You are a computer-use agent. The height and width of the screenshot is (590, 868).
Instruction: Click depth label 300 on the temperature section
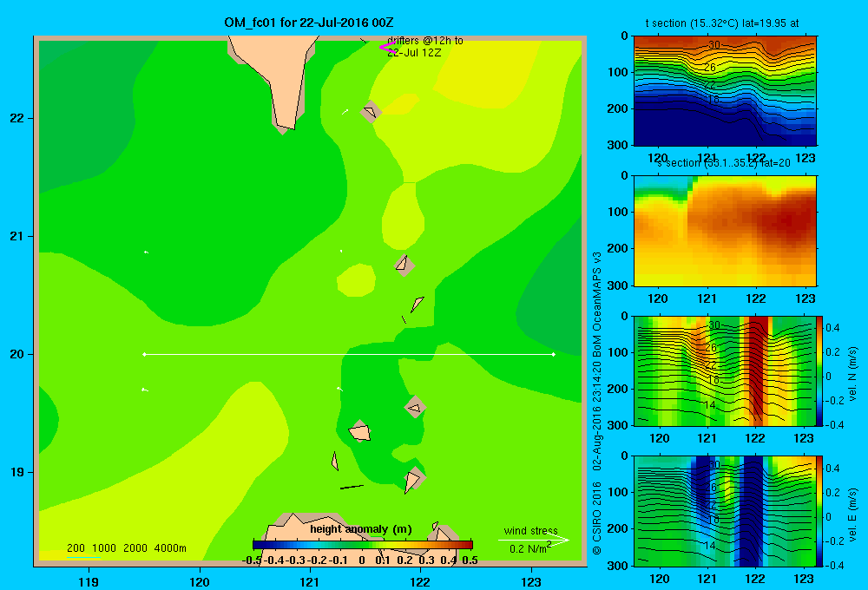[x=618, y=145]
